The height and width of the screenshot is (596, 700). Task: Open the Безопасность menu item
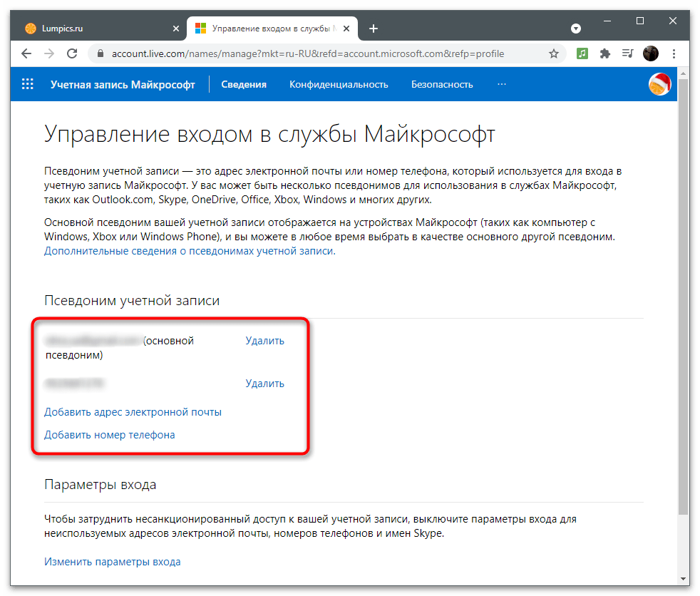(x=442, y=84)
